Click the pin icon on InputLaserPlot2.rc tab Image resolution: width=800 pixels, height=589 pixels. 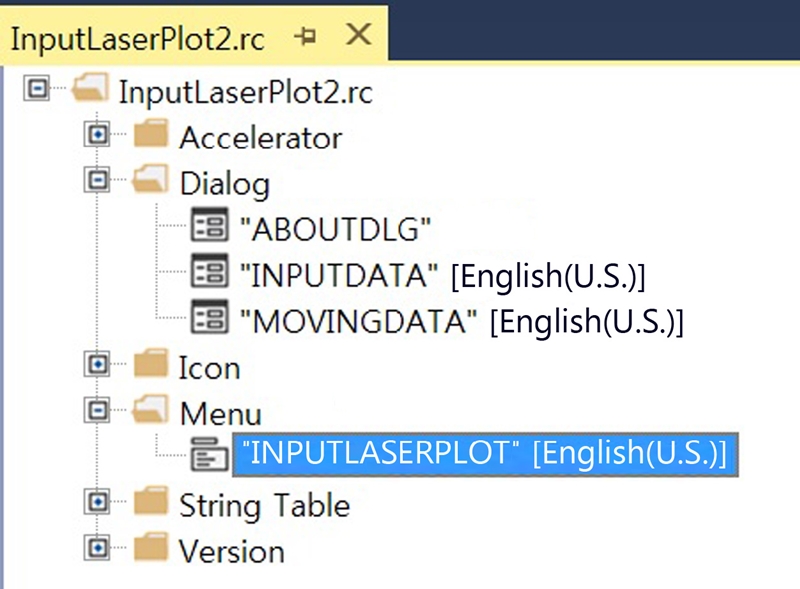coord(305,36)
